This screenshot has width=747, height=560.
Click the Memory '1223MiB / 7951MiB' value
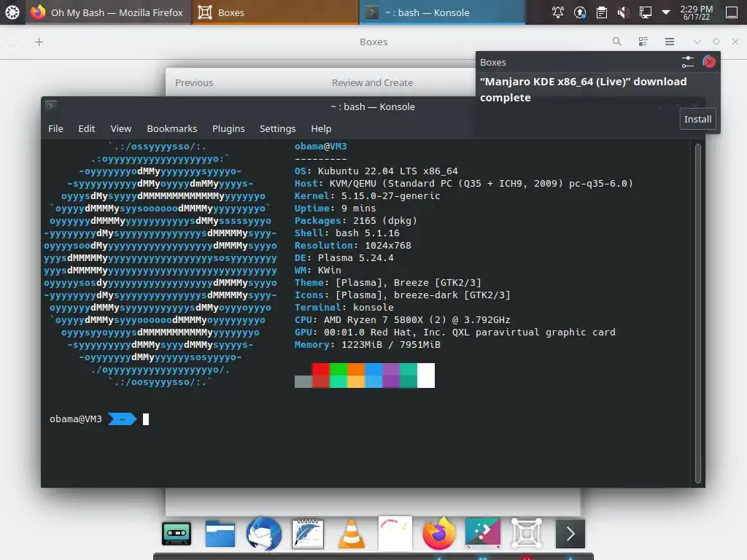pyautogui.click(x=391, y=344)
